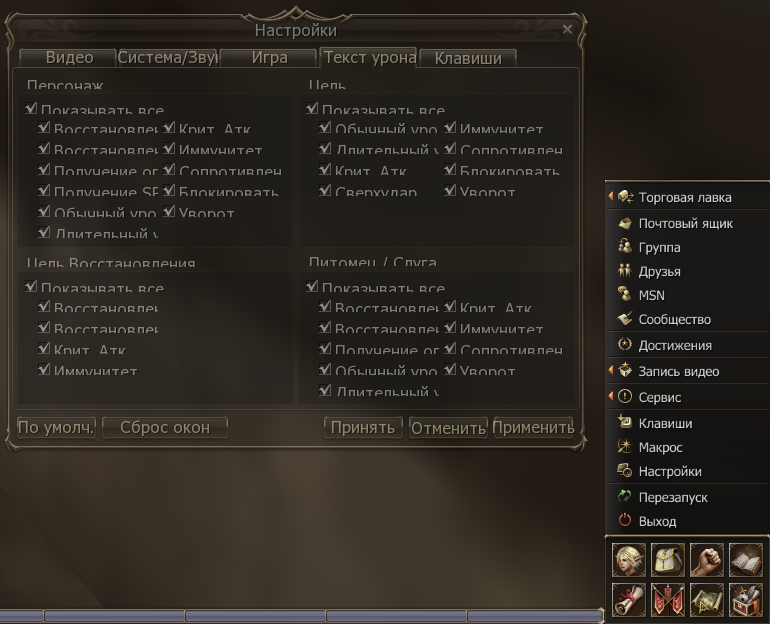Switch to the Клавиши tab
Image resolution: width=770 pixels, height=624 pixels.
[468, 58]
